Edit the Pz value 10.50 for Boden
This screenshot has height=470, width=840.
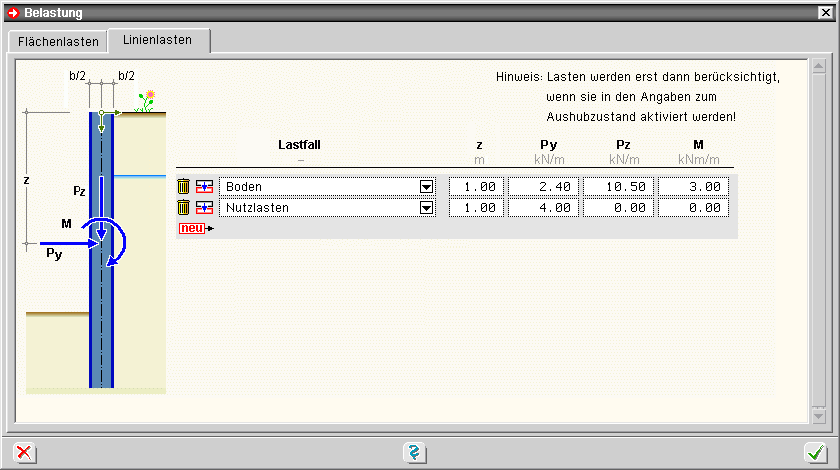pyautogui.click(x=618, y=186)
